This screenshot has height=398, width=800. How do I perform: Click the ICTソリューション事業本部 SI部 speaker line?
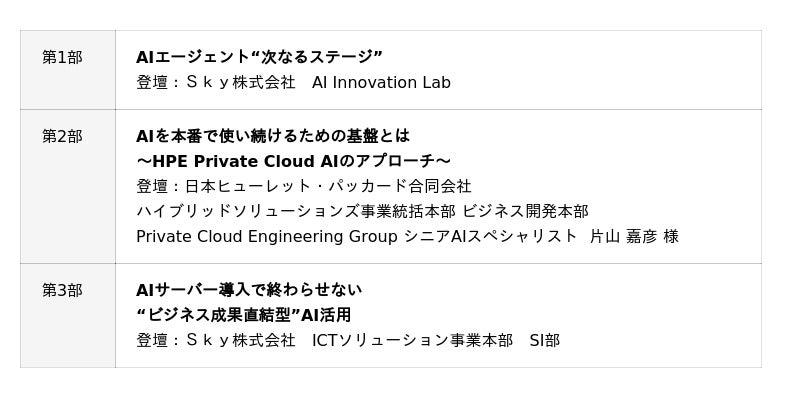436,340
